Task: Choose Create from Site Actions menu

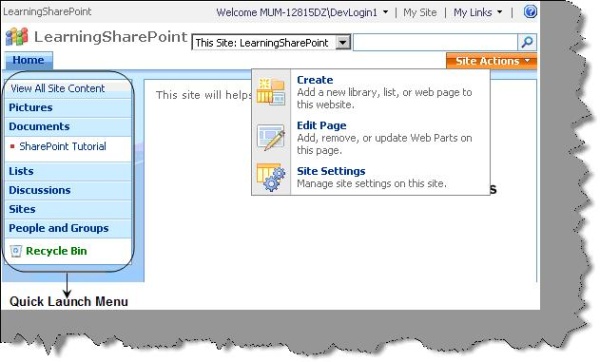Action: click(x=315, y=80)
